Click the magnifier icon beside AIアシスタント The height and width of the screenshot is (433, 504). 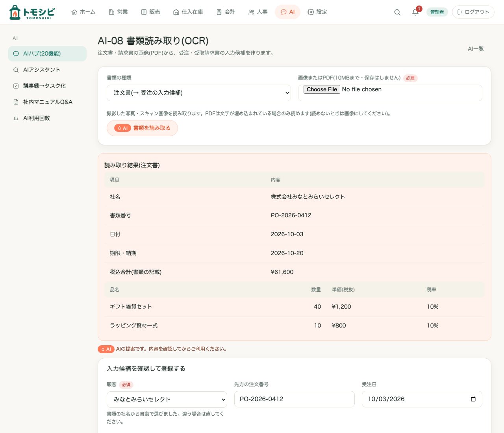(x=16, y=70)
